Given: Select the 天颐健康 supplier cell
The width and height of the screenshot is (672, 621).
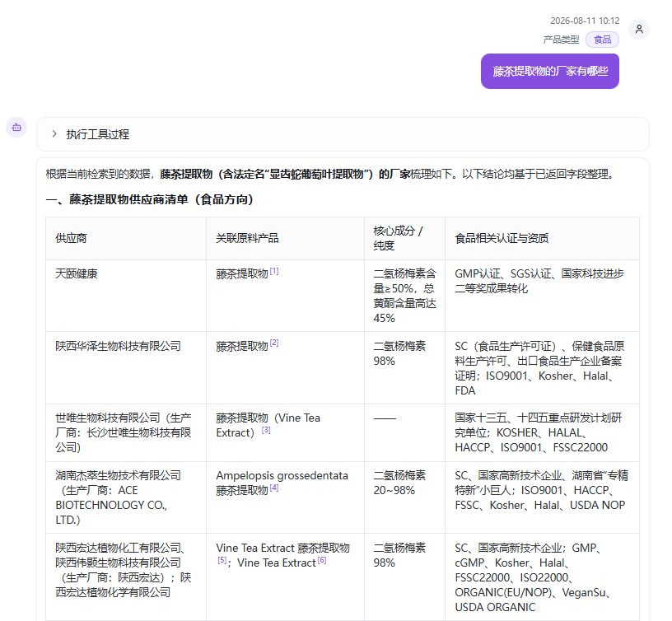Looking at the screenshot, I should pos(126,296).
